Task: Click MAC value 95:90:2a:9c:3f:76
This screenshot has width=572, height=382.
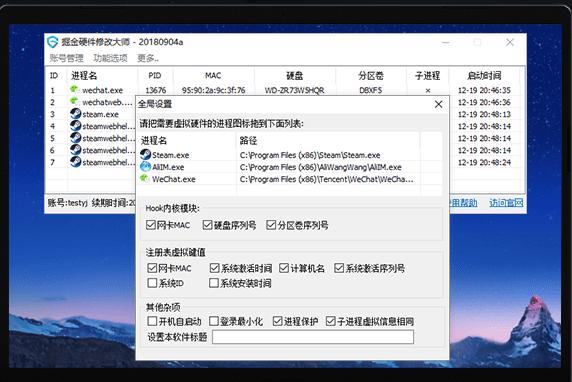Action: point(213,90)
